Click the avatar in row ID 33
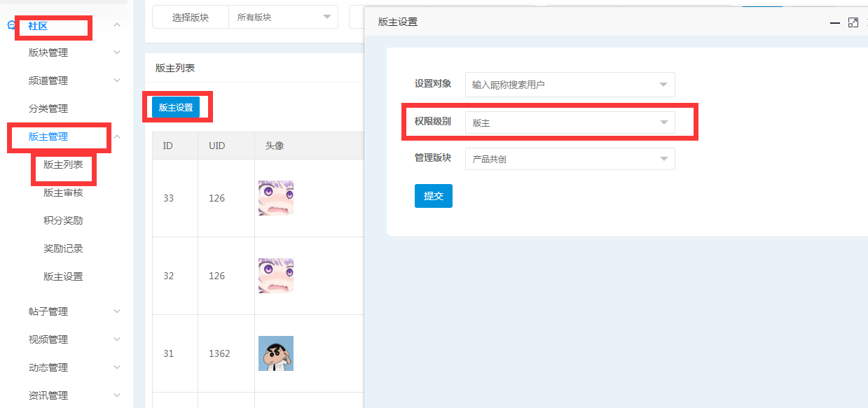The image size is (868, 408). pyautogui.click(x=276, y=198)
